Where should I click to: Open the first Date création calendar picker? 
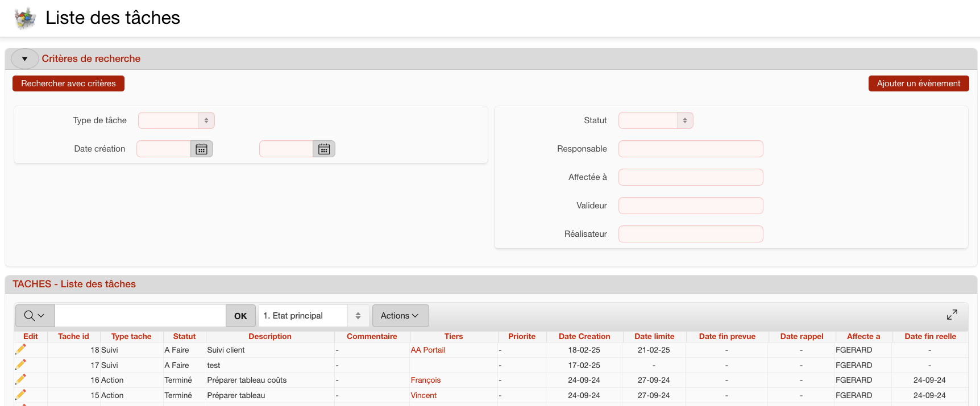coord(201,149)
